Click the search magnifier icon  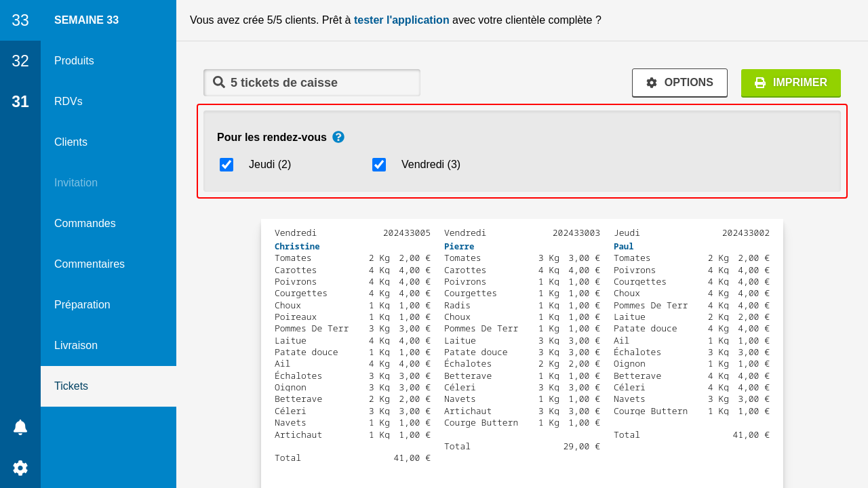click(x=219, y=83)
